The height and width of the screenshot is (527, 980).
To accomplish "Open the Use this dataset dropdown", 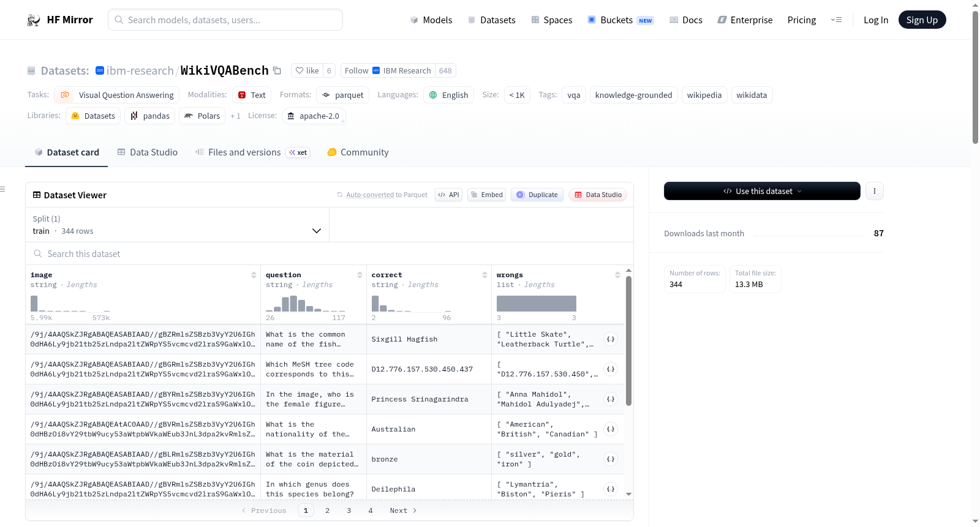I will point(762,191).
